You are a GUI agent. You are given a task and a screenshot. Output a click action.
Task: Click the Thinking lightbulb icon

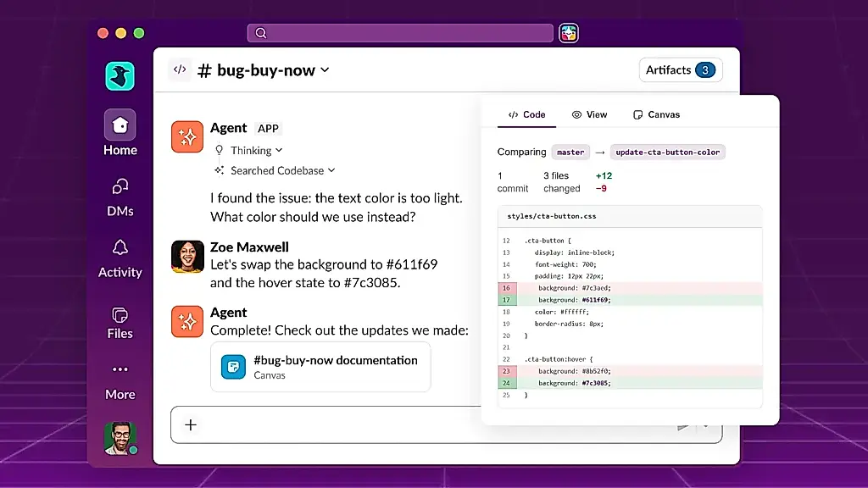[x=220, y=151]
